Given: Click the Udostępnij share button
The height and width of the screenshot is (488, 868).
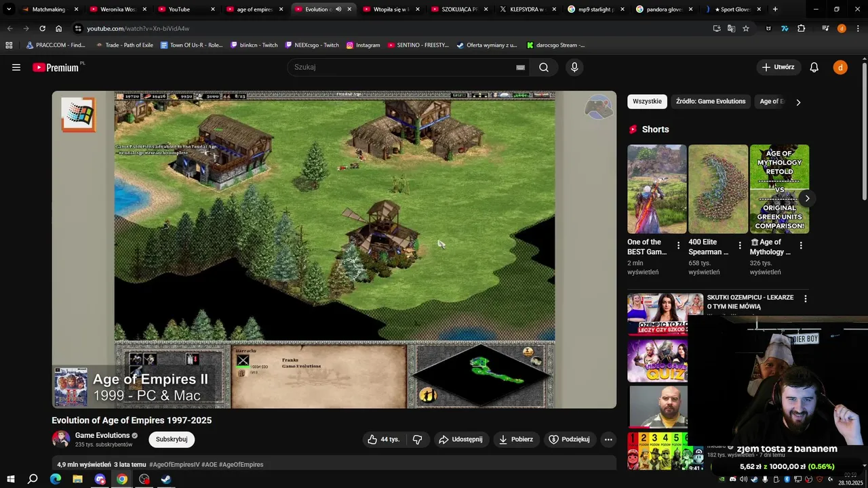Looking at the screenshot, I should click(x=461, y=439).
